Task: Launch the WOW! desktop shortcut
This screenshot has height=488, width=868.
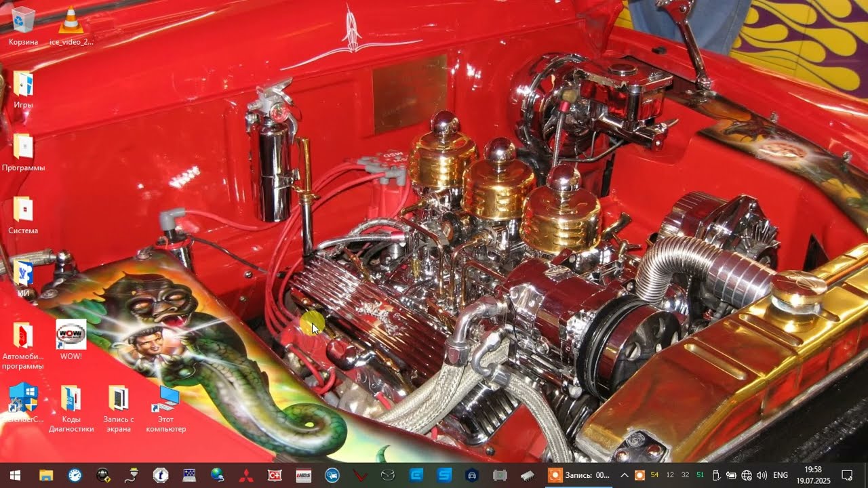Action: coord(71,340)
